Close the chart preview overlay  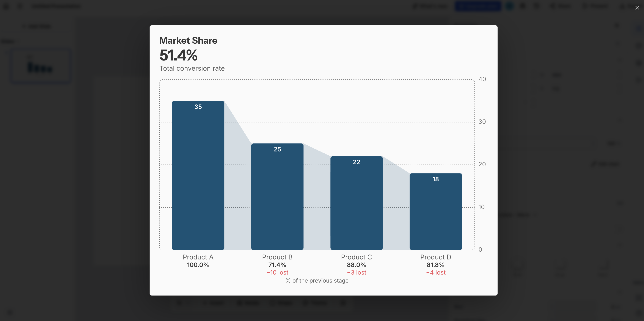click(637, 8)
